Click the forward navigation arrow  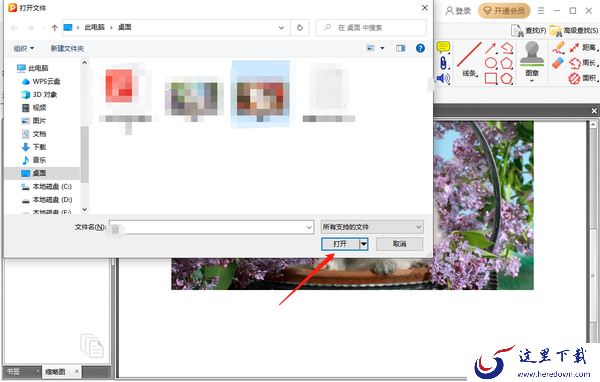click(30, 28)
